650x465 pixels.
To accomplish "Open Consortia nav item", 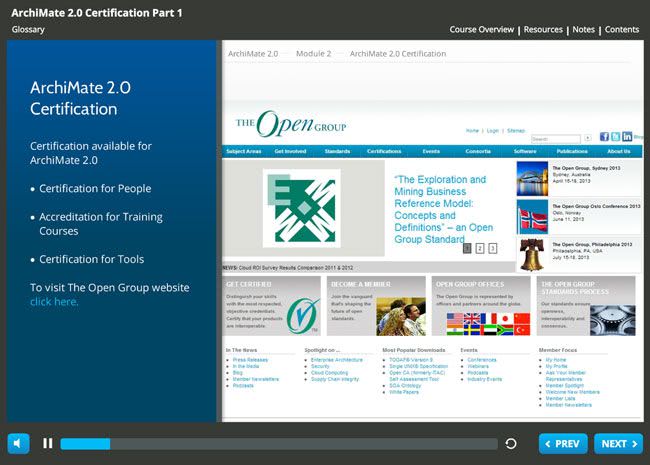I will point(478,151).
